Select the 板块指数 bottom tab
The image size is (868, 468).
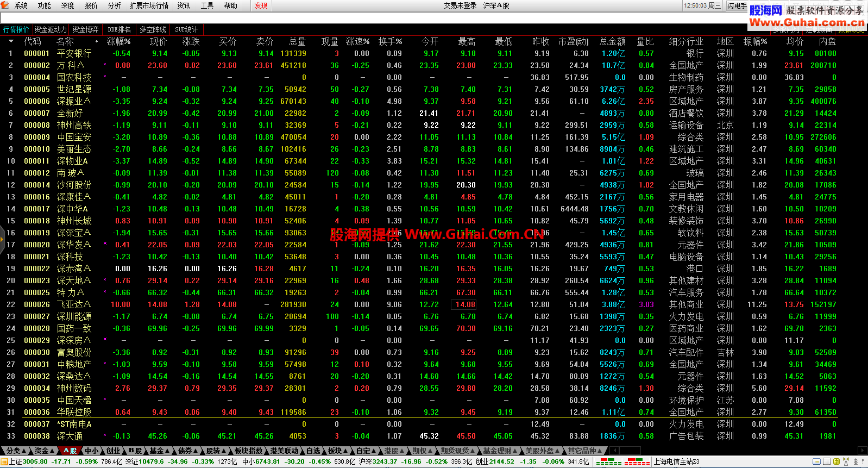pos(249,451)
